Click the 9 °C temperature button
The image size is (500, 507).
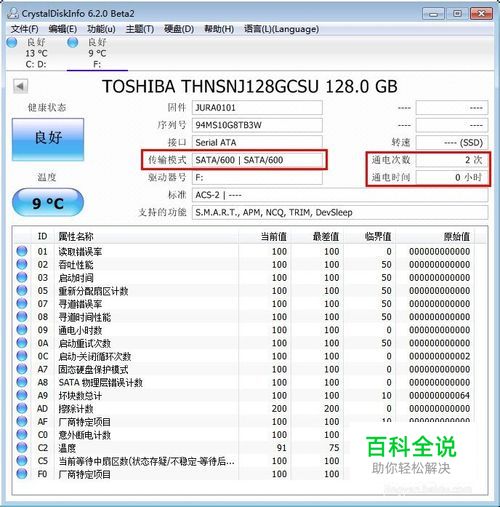pyautogui.click(x=48, y=203)
